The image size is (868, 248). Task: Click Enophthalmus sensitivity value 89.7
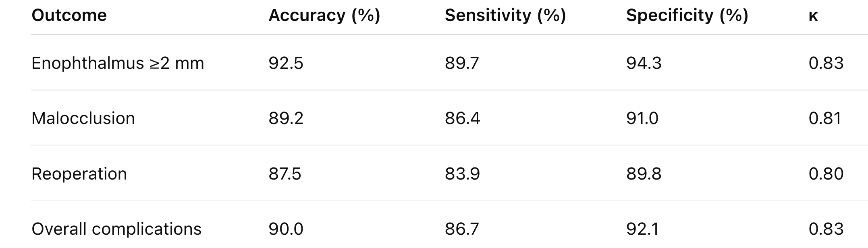[462, 63]
